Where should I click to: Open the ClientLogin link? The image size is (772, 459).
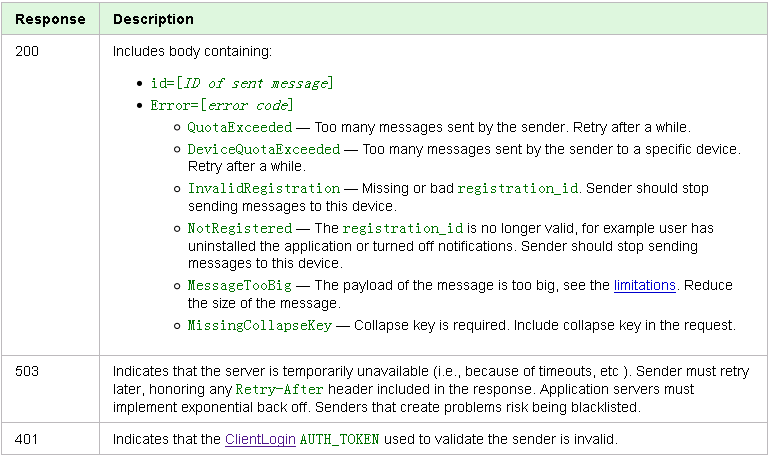pos(260,439)
